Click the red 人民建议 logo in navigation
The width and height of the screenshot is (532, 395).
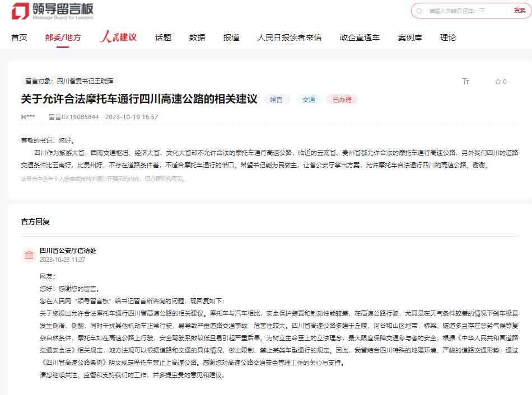pos(119,37)
